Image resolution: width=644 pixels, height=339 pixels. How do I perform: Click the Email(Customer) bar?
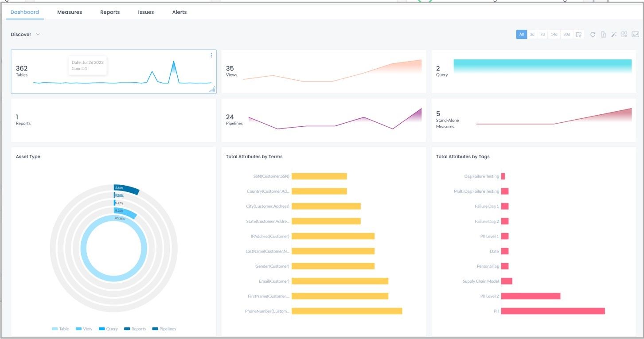pyautogui.click(x=340, y=281)
